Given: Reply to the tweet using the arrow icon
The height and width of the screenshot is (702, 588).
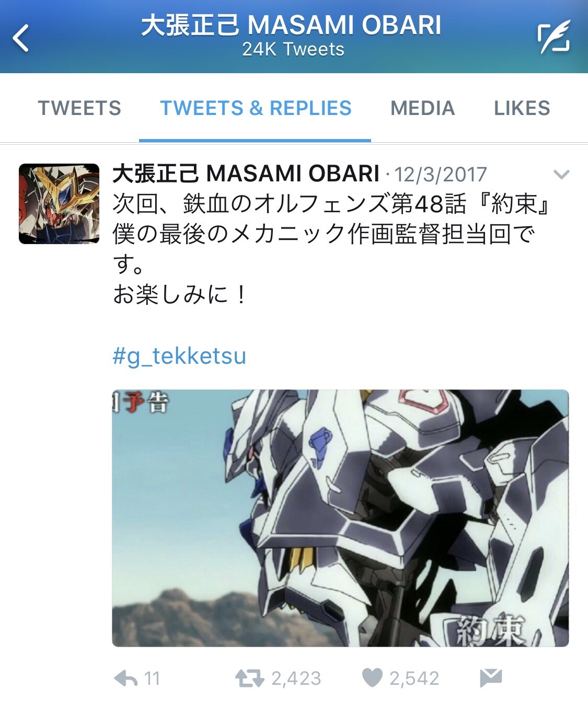Looking at the screenshot, I should pyautogui.click(x=126, y=678).
